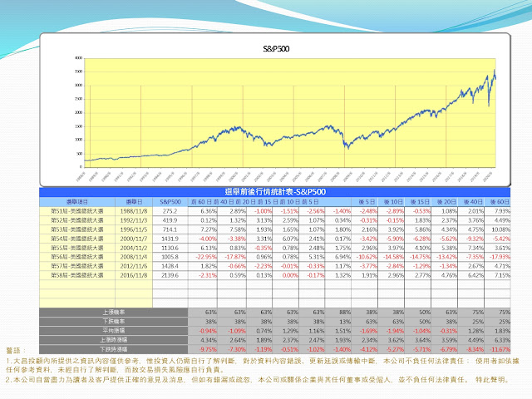
Task: Select the 上漲時漲幅 summary row label
Action: (x=114, y=340)
